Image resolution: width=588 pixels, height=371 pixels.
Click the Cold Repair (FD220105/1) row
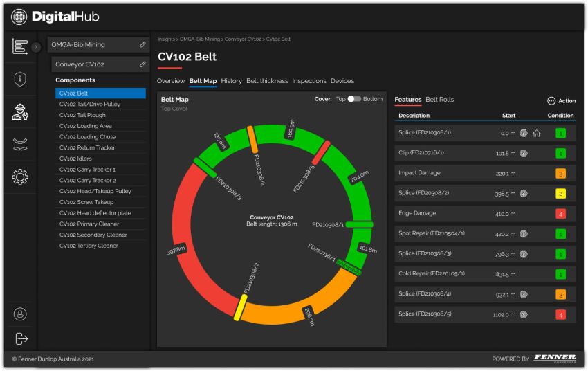point(485,274)
